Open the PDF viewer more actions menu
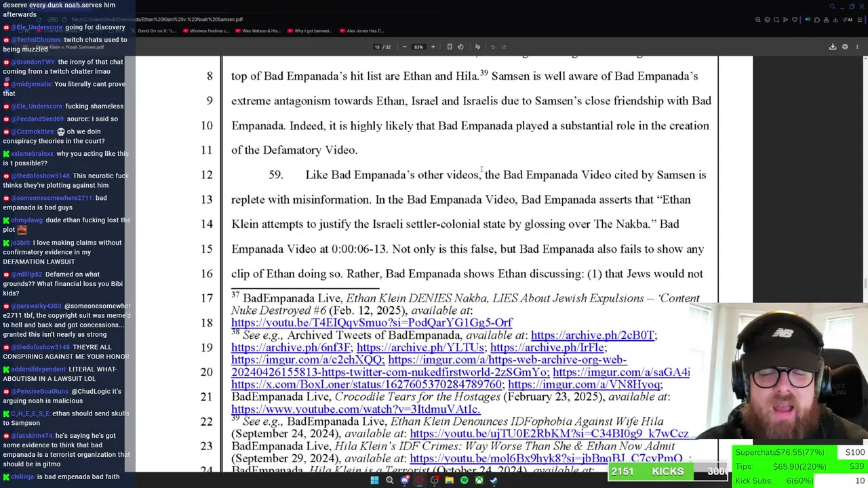868x488 pixels. click(x=857, y=47)
